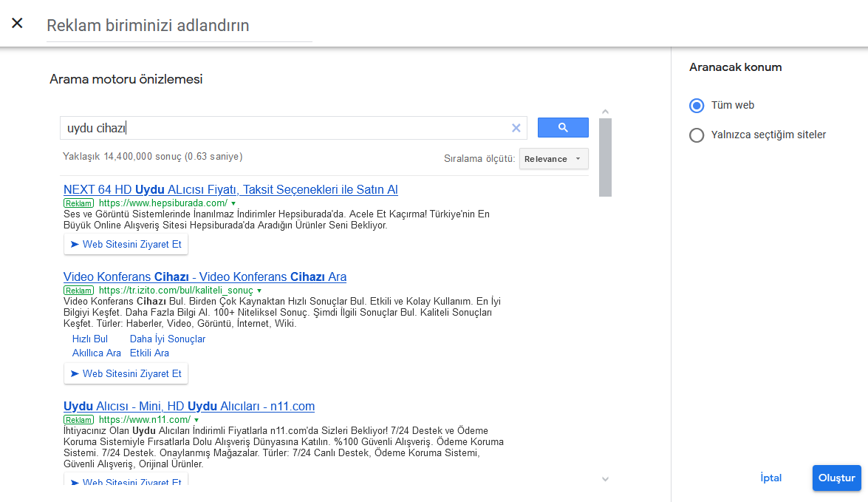Open the Uydu Alıcısı n11.com ad title
Viewport: 868px width, 502px height.
[189, 406]
